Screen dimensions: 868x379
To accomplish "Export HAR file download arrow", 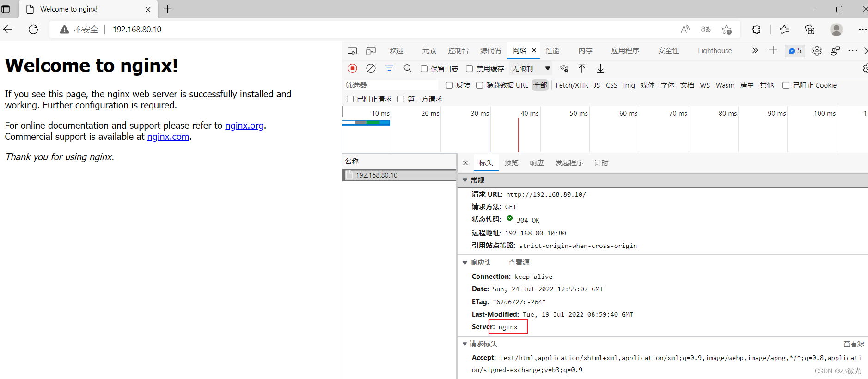I will click(x=600, y=68).
